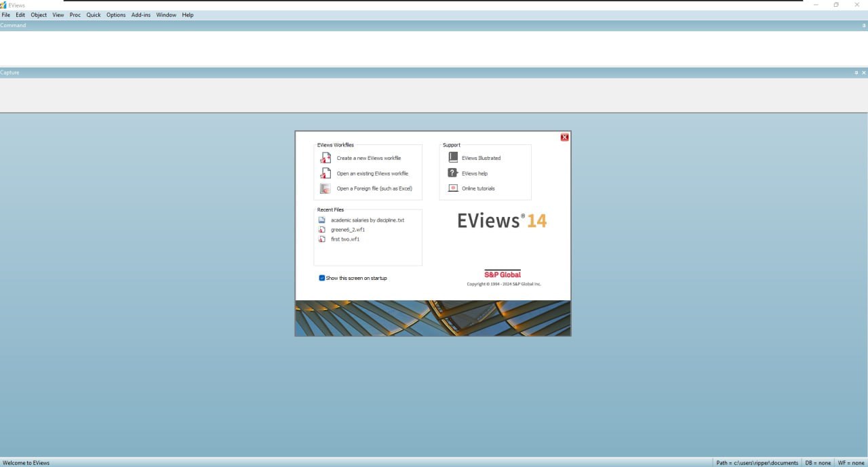Screen dimensions: 868x467
Task: Click the workfile icon beside first two.wf1
Action: click(x=322, y=239)
